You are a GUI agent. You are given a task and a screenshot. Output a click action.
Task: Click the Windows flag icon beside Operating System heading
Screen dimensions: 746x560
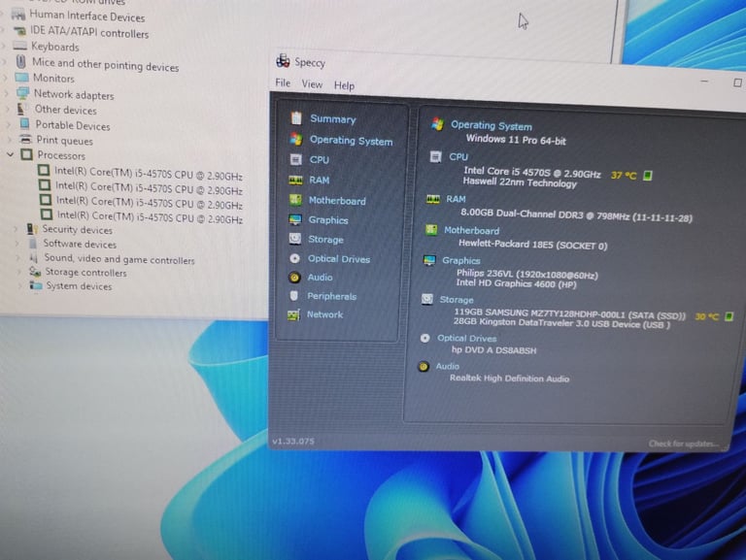click(x=437, y=124)
